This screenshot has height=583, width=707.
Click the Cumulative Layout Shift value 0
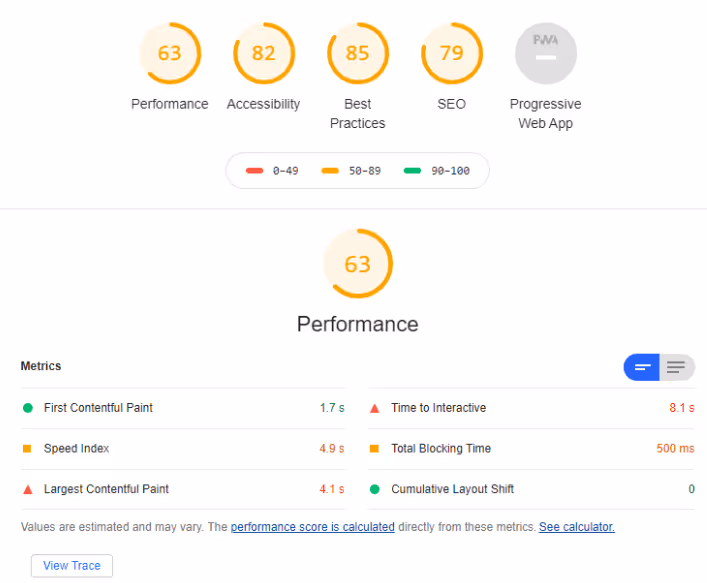coord(691,489)
